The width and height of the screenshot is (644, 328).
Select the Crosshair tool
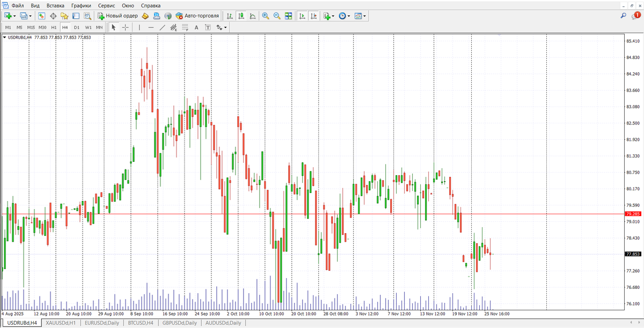pos(125,27)
